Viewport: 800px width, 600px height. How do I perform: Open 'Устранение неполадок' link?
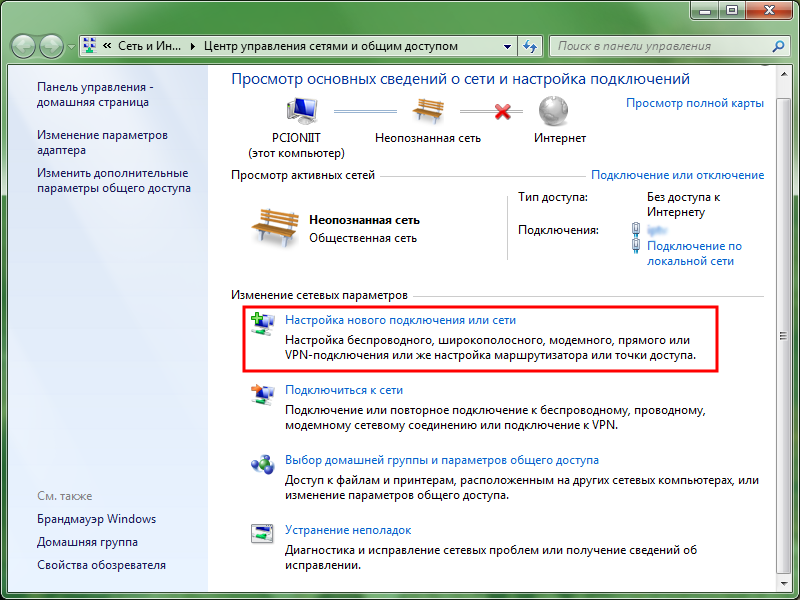click(x=348, y=531)
